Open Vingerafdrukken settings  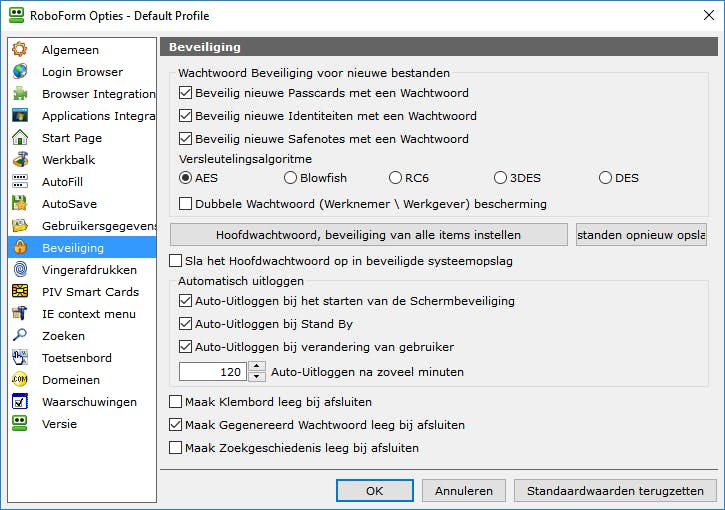[82, 270]
